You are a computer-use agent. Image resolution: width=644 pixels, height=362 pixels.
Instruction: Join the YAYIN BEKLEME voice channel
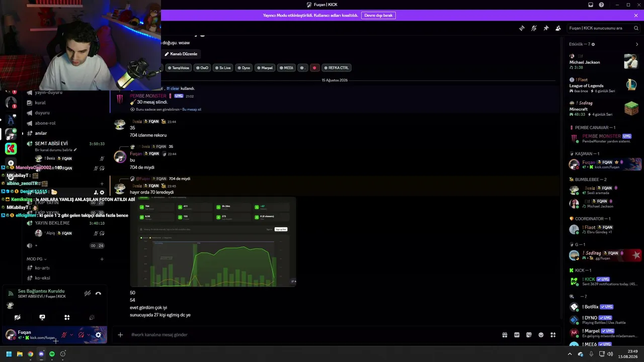click(x=65, y=223)
